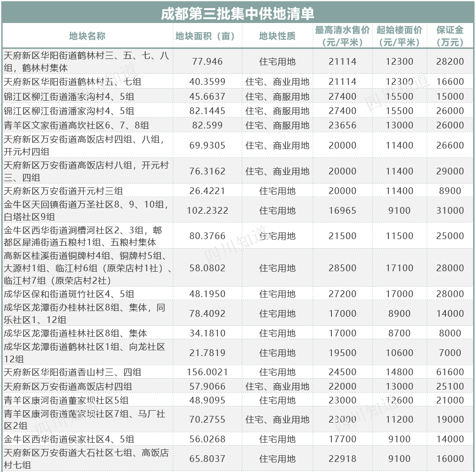Screen dimensions: 476x472
Task: Select floor price 11500
Action: pyautogui.click(x=399, y=236)
